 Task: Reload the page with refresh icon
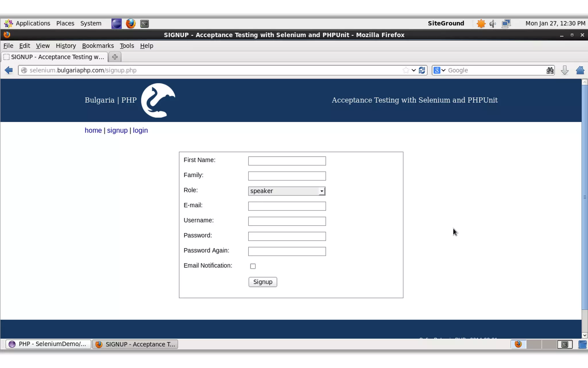(422, 70)
